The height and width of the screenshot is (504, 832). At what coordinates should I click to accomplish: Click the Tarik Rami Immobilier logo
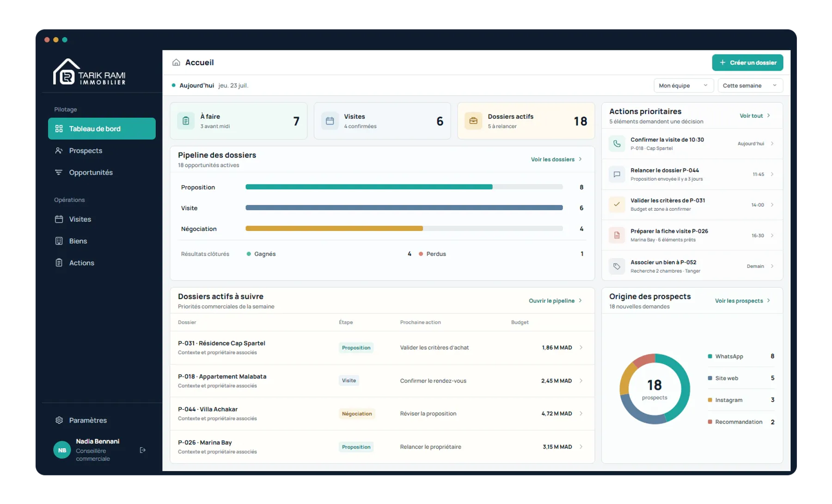click(x=89, y=72)
